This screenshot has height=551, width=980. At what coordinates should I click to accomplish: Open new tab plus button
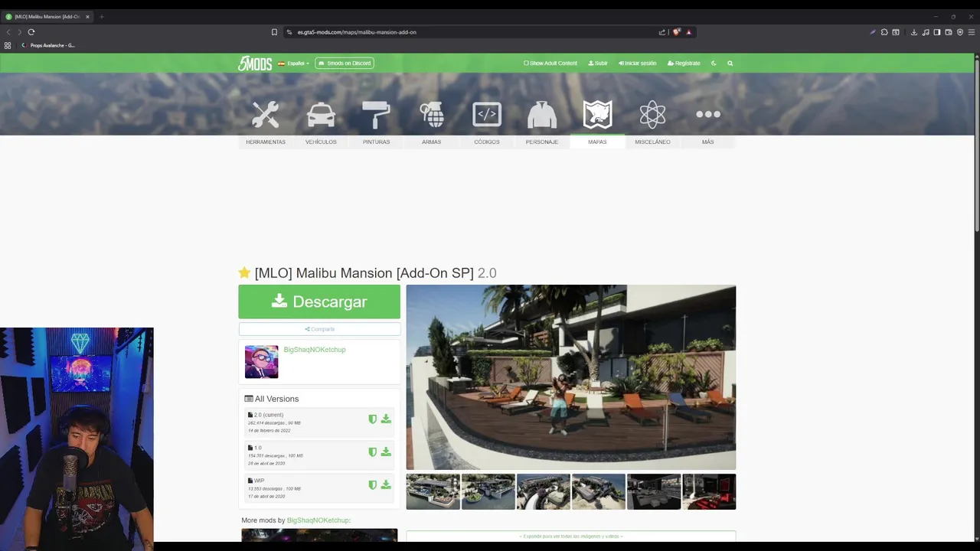coord(101,16)
